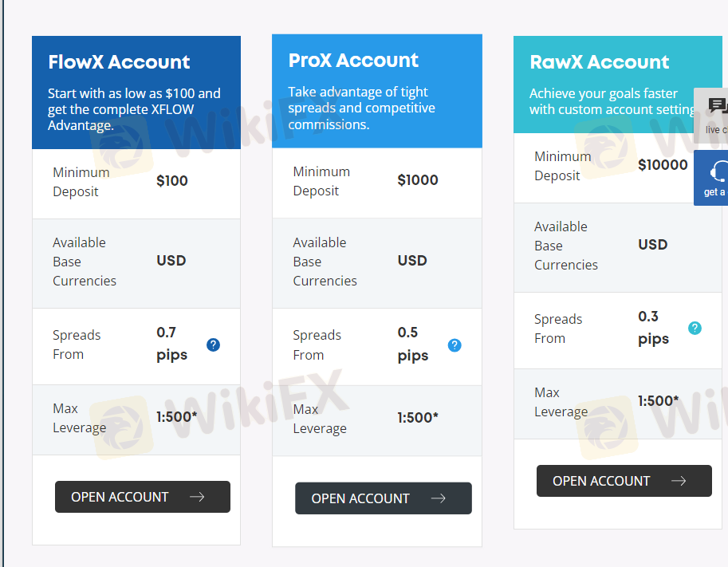
Task: Click the ProX spreads help question-mark icon
Action: tap(455, 345)
